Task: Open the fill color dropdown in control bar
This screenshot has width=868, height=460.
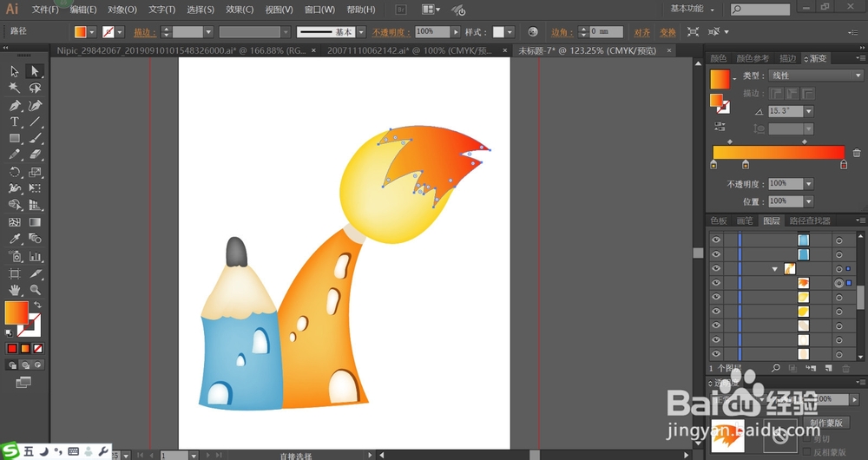Action: click(x=93, y=32)
